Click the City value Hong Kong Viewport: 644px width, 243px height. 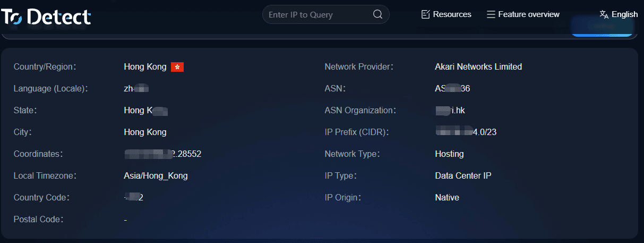[145, 132]
